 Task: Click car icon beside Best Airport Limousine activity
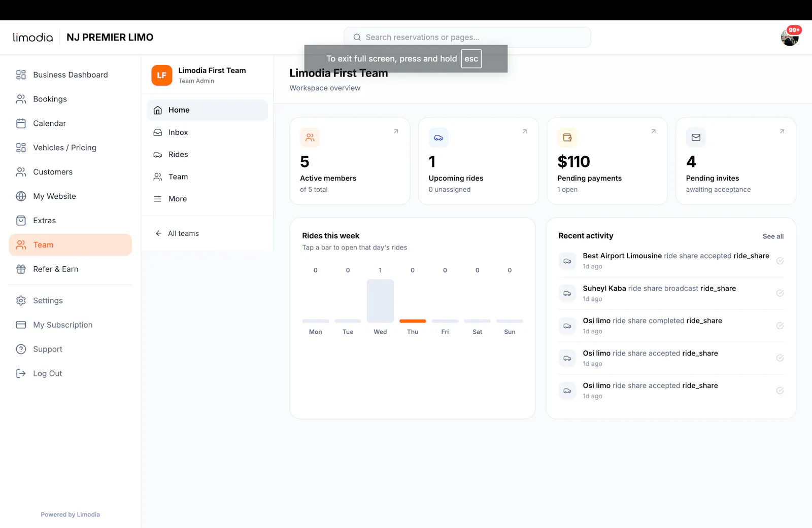click(x=567, y=261)
